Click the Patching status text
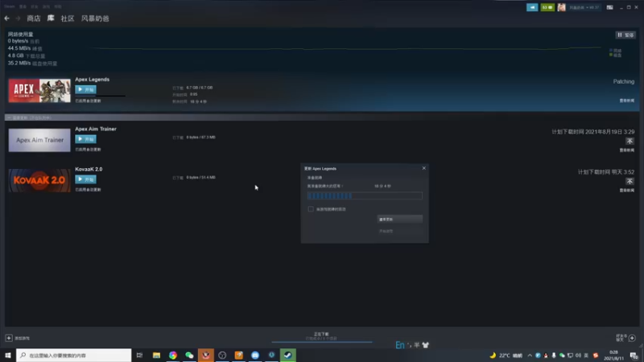The height and width of the screenshot is (362, 644). (x=623, y=82)
